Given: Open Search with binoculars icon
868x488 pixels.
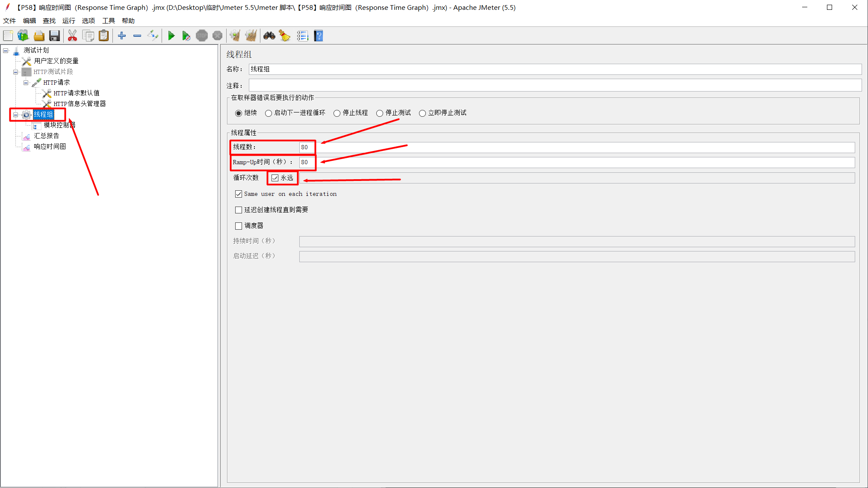Looking at the screenshot, I should coord(269,36).
